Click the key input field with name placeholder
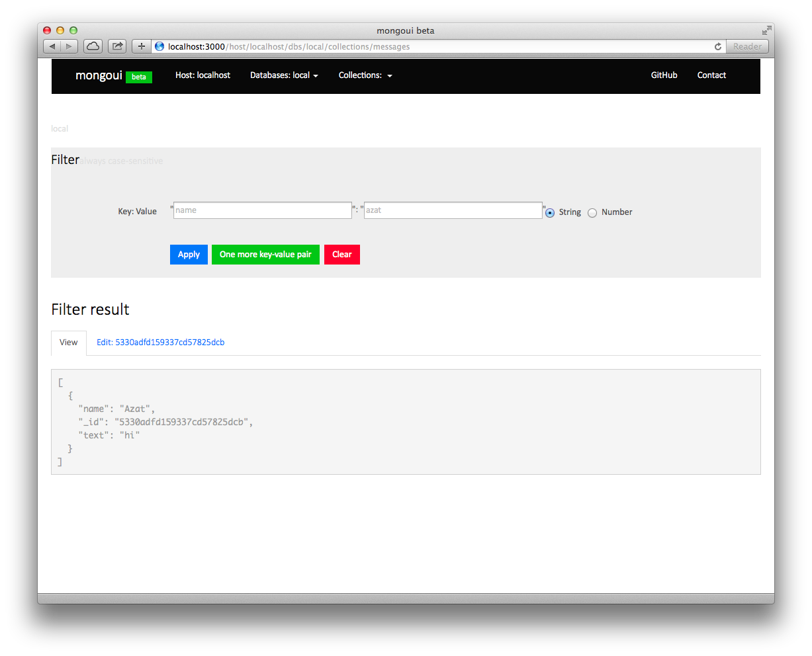This screenshot has height=656, width=812. [262, 210]
